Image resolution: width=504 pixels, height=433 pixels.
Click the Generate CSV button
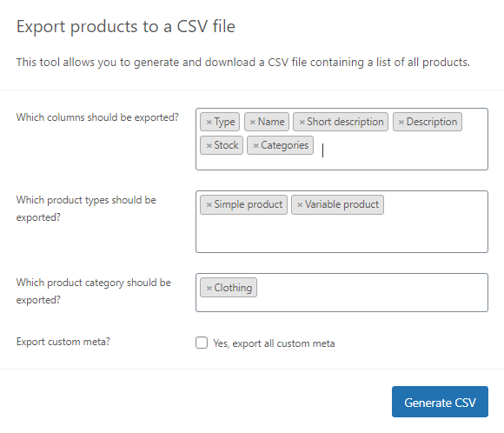[x=440, y=402]
